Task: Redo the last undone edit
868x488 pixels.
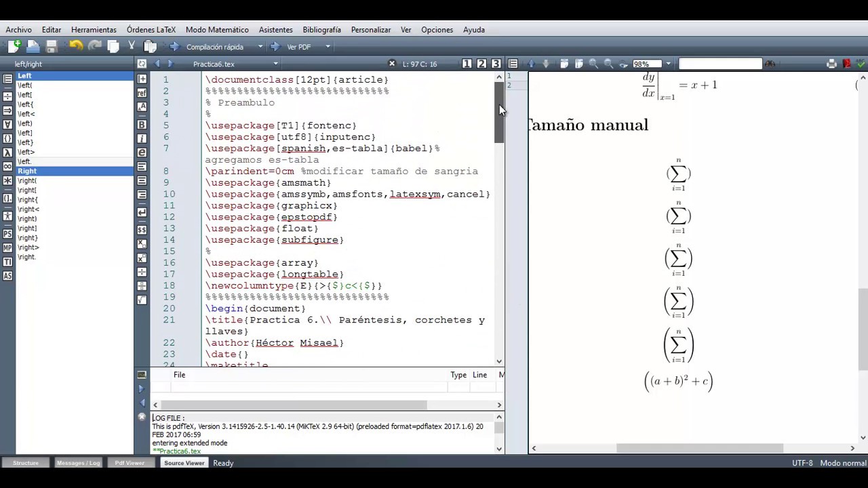Action: pos(94,46)
